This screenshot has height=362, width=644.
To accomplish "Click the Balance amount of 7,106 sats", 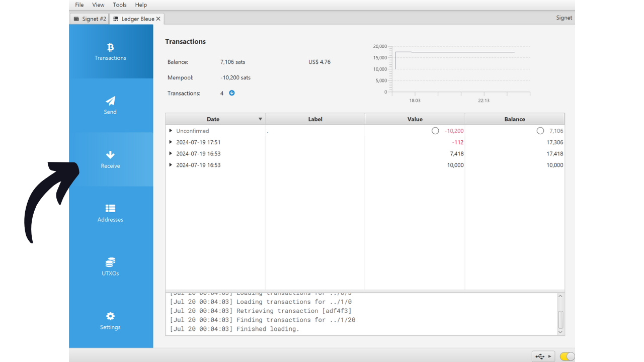I will coord(232,62).
